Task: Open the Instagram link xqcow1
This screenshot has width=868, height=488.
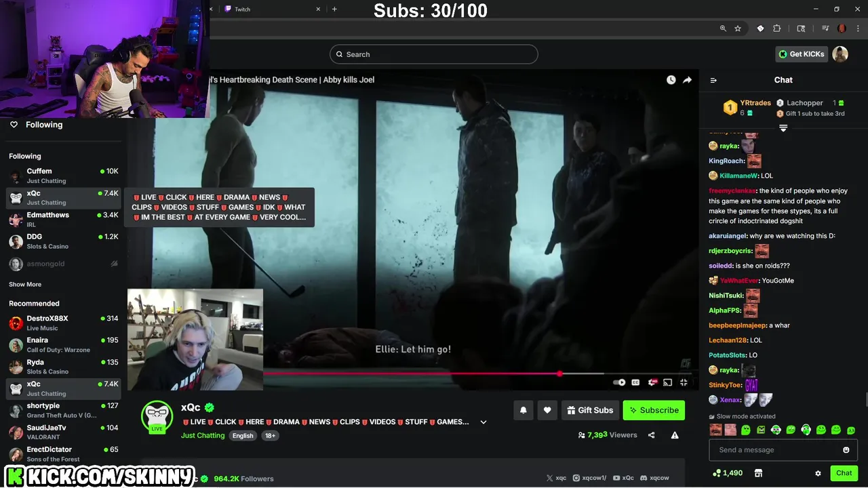Action: [588, 478]
